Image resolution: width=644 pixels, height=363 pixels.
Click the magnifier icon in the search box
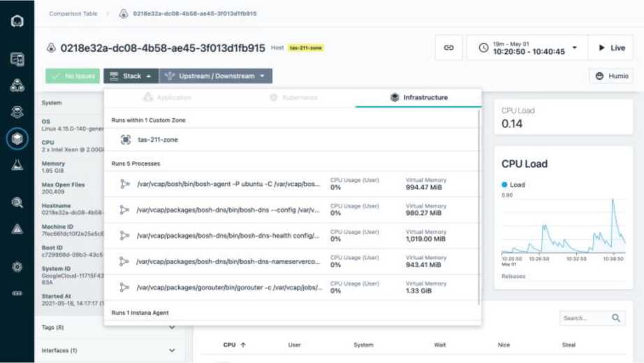tap(616, 318)
